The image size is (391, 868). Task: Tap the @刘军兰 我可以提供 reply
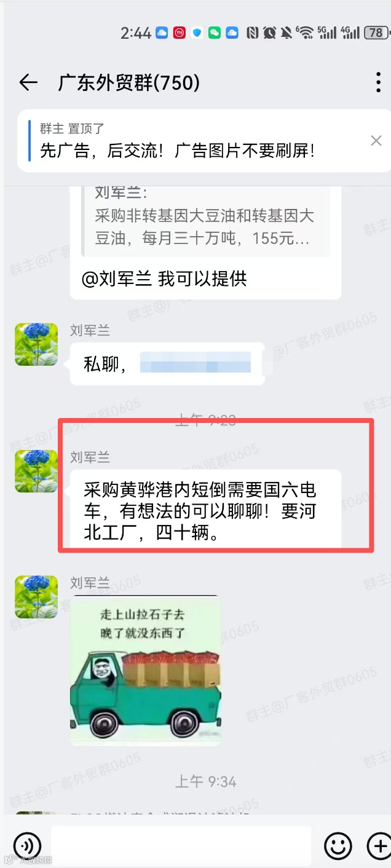[x=164, y=278]
